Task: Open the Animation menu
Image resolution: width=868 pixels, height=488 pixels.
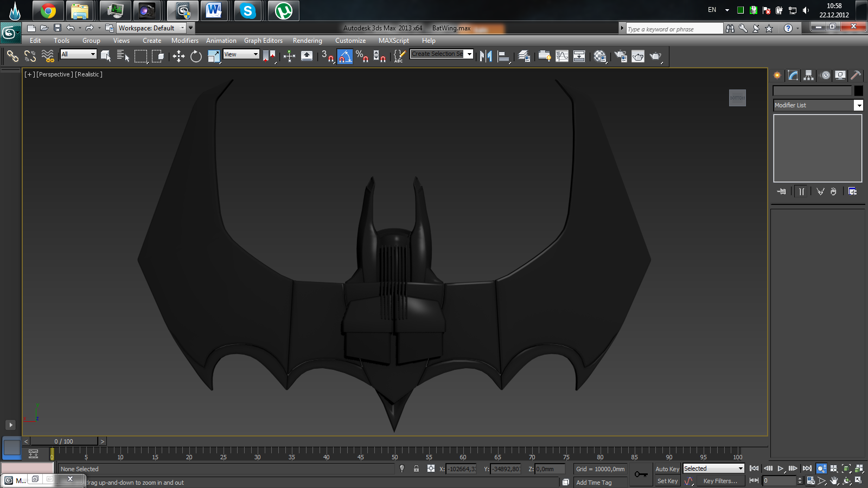Action: pyautogui.click(x=221, y=41)
